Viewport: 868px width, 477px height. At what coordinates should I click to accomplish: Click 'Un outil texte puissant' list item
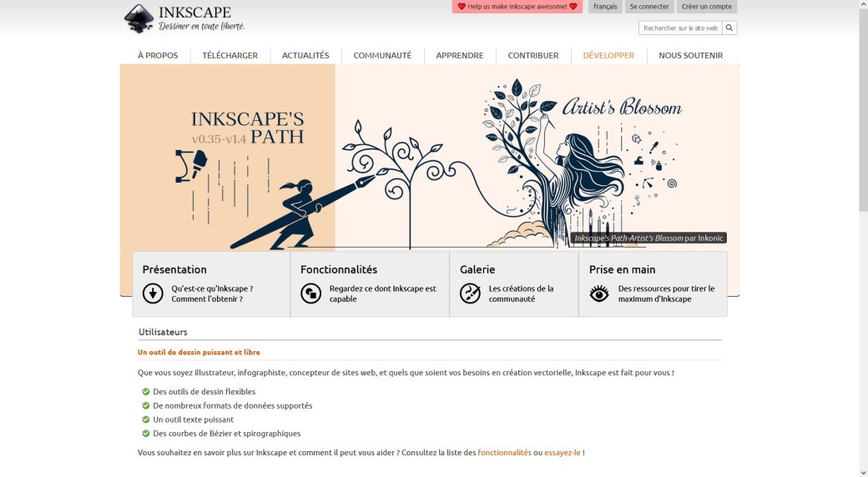click(193, 419)
